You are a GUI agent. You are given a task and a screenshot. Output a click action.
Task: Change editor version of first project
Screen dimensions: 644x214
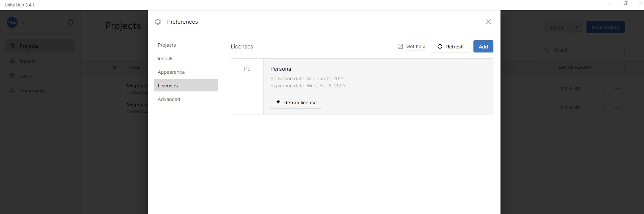pyautogui.click(x=603, y=89)
